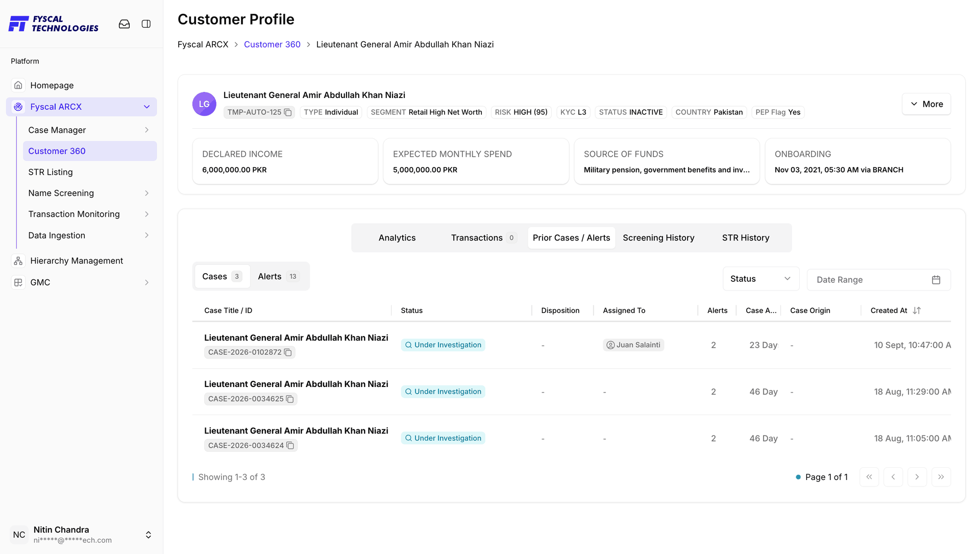
Task: Collapse the Fyscal ARCX menu chevron
Action: click(146, 107)
